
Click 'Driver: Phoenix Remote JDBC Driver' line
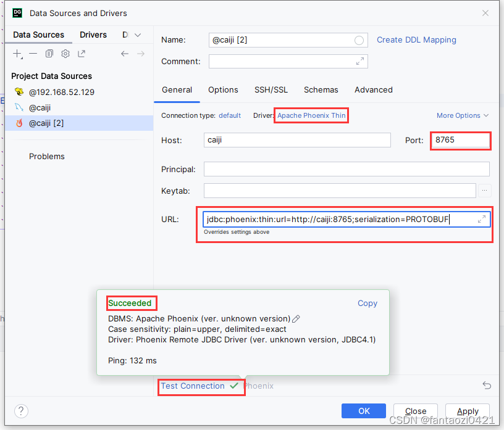click(241, 340)
